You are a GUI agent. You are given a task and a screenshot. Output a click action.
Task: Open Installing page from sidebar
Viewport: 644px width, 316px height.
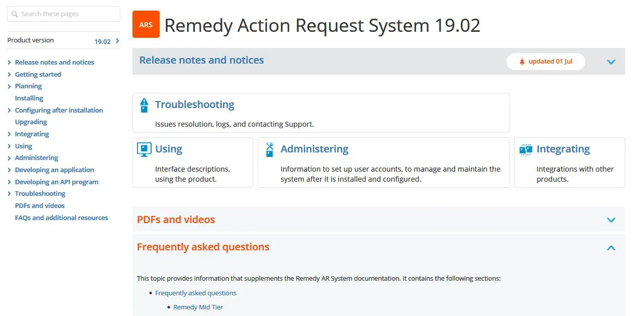pos(29,98)
